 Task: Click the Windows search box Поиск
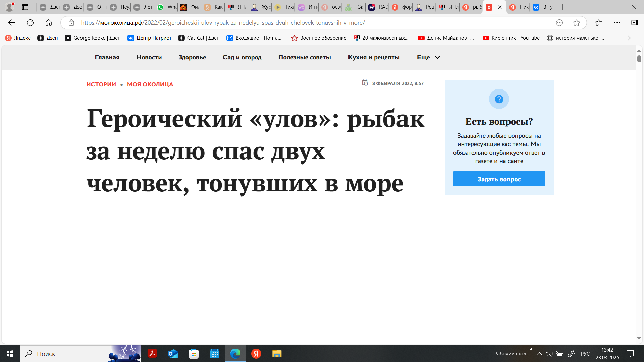[80, 354]
